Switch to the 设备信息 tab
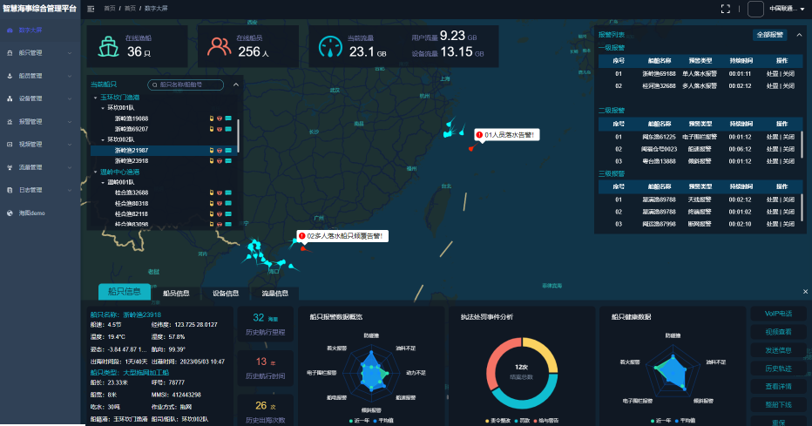This screenshot has height=426, width=812. coord(226,293)
